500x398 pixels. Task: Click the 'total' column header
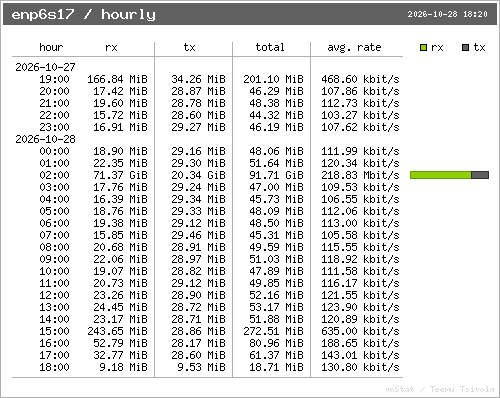(x=270, y=47)
